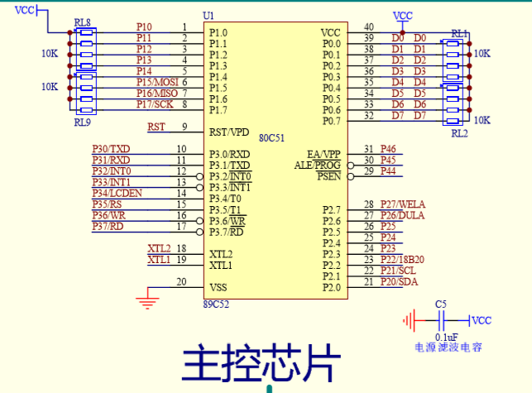
Task: Select the P17/SCK net label
Action: (155, 104)
